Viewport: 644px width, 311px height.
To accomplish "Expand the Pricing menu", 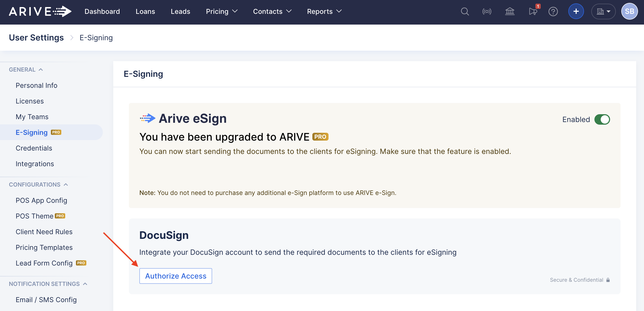I will coord(222,11).
